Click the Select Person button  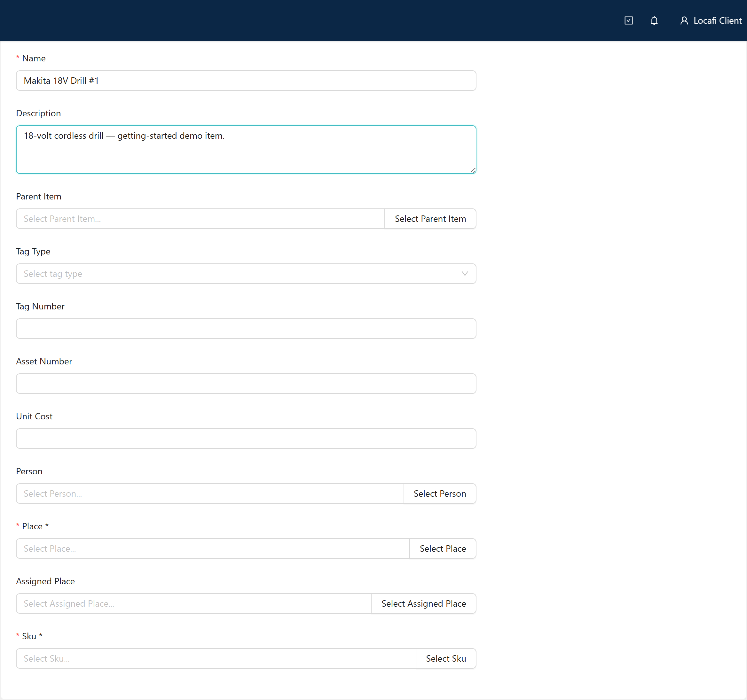tap(440, 494)
